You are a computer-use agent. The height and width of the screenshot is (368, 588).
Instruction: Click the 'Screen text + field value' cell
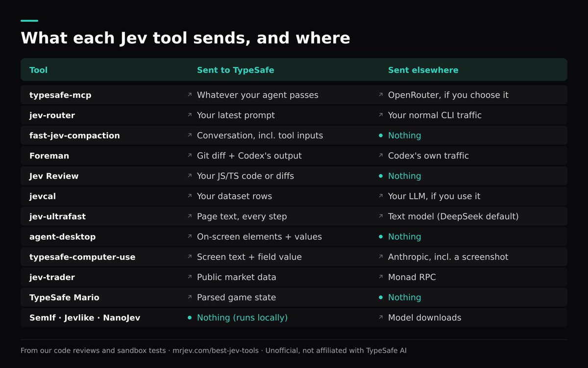tap(249, 257)
